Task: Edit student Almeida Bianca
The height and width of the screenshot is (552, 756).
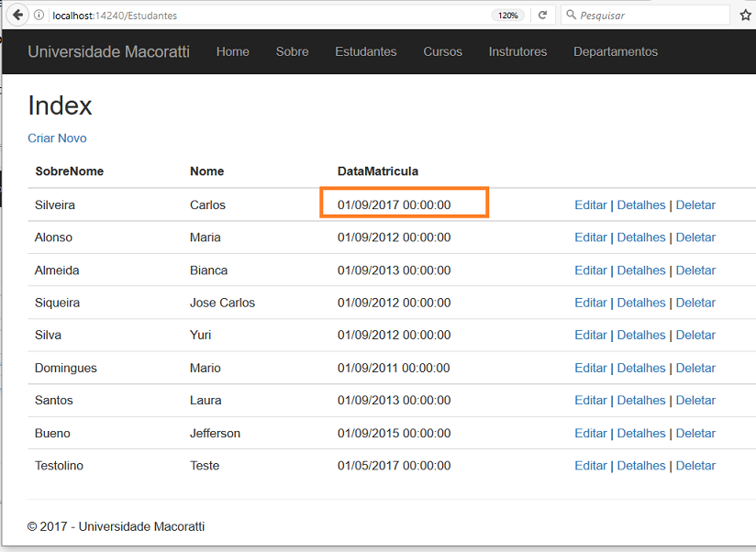Action: [591, 270]
